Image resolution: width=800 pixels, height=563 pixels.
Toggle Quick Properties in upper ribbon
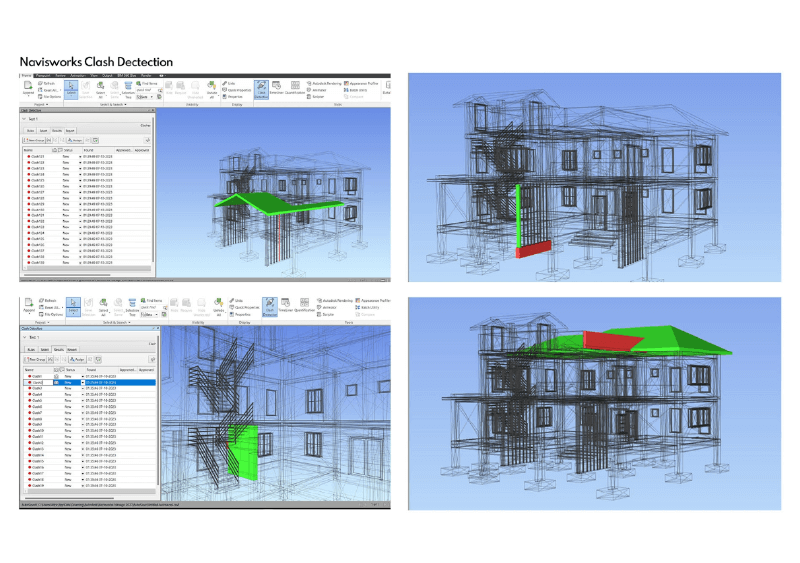point(237,90)
